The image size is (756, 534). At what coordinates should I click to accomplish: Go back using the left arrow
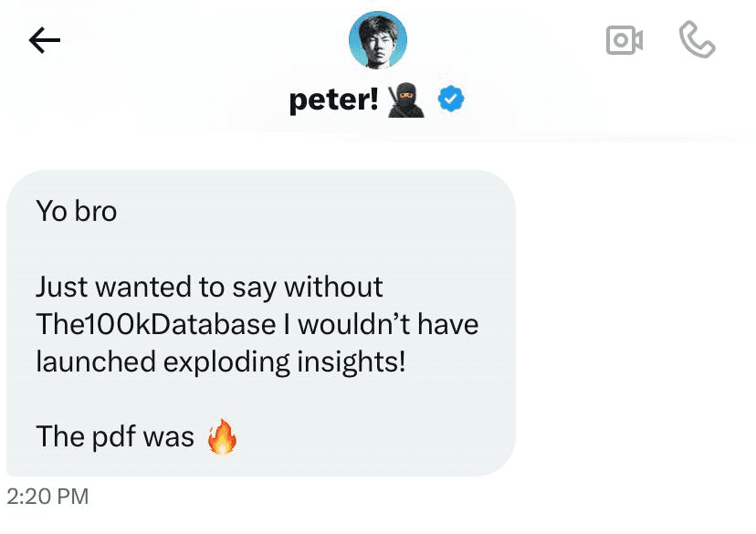(45, 40)
